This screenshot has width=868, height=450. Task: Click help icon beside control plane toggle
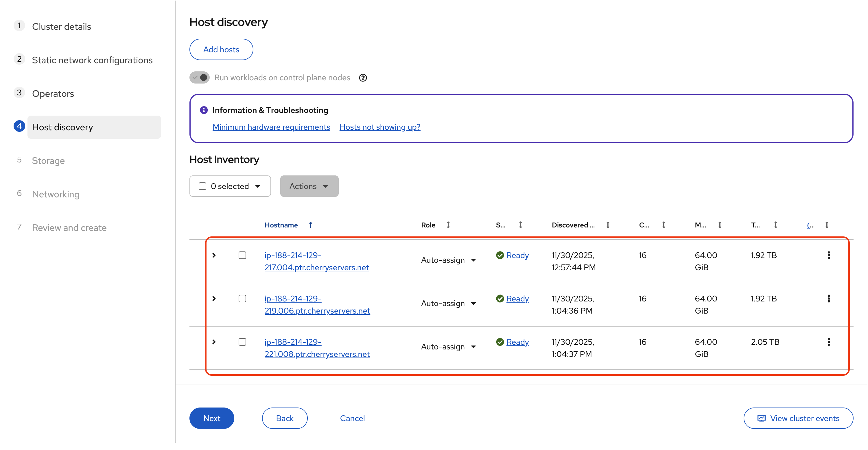click(363, 78)
